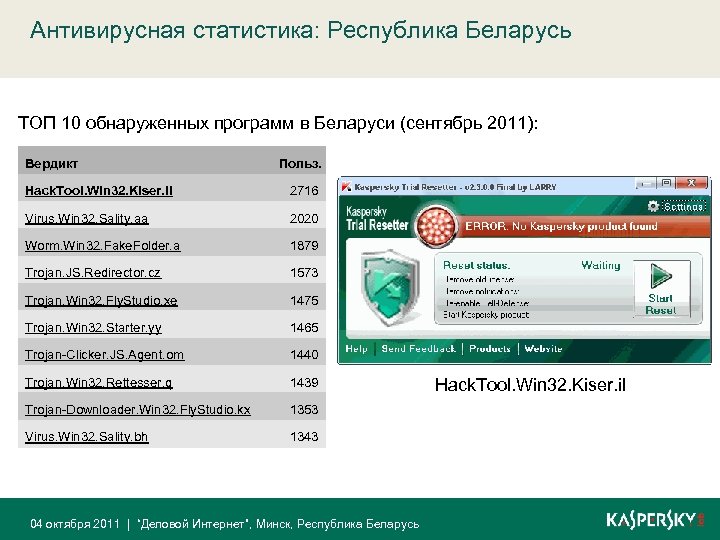Screen dimensions: 720x540
Task: Select the count value 1465
Action: pos(304,327)
